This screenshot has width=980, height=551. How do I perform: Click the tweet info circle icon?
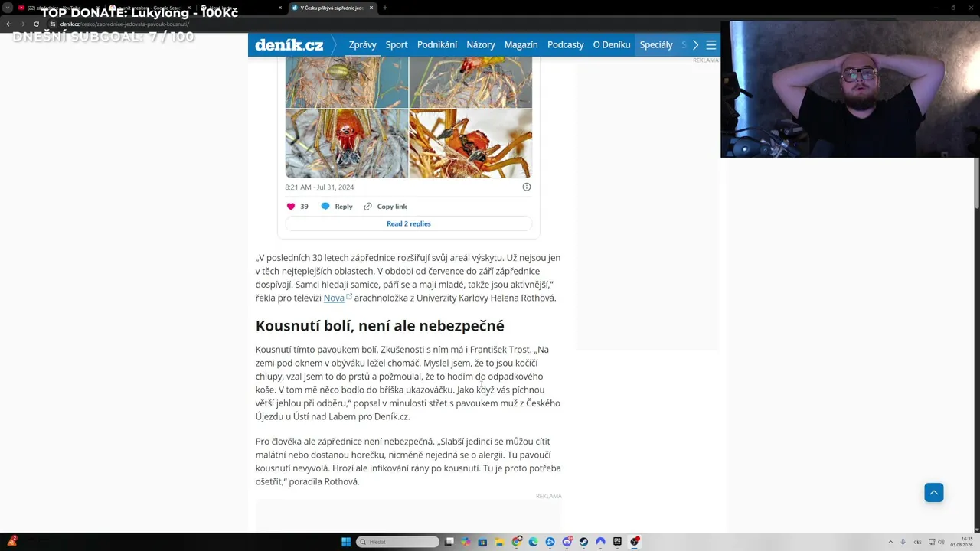click(x=526, y=187)
